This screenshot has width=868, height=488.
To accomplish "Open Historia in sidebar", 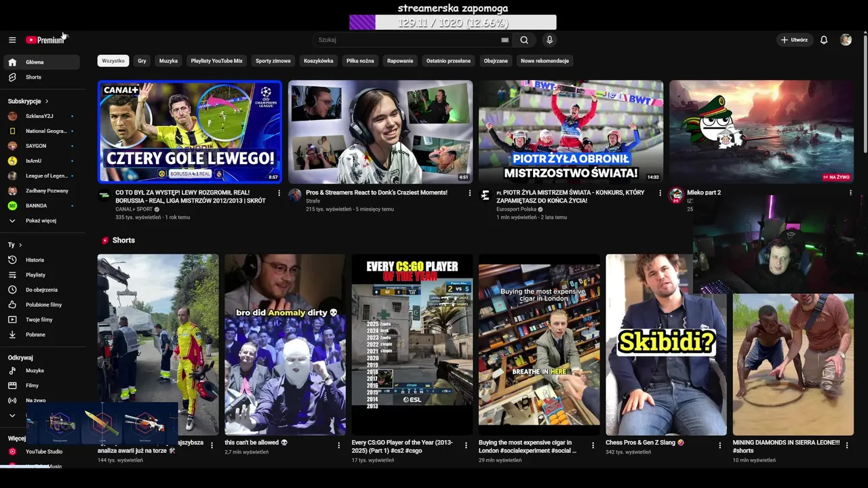I will click(41, 260).
